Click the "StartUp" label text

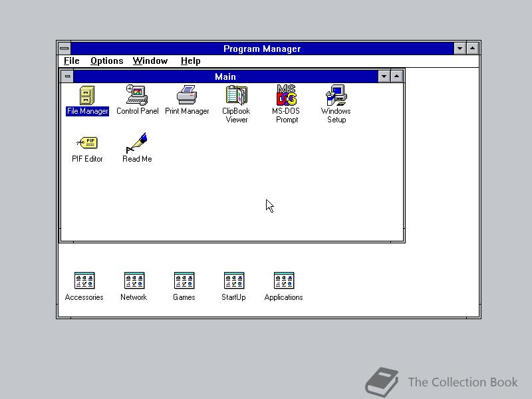coord(233,297)
